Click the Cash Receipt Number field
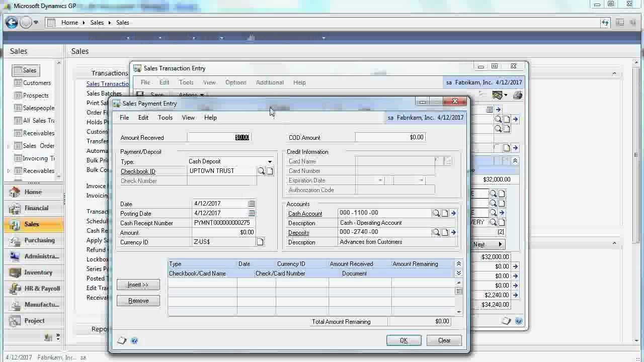Screen dimensions: 644x362 point(224,223)
